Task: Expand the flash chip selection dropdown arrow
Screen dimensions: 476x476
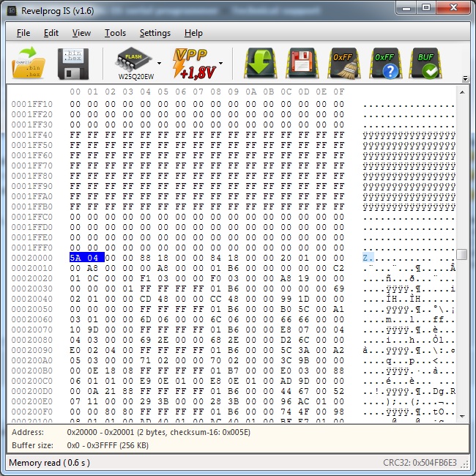Action: (x=159, y=64)
